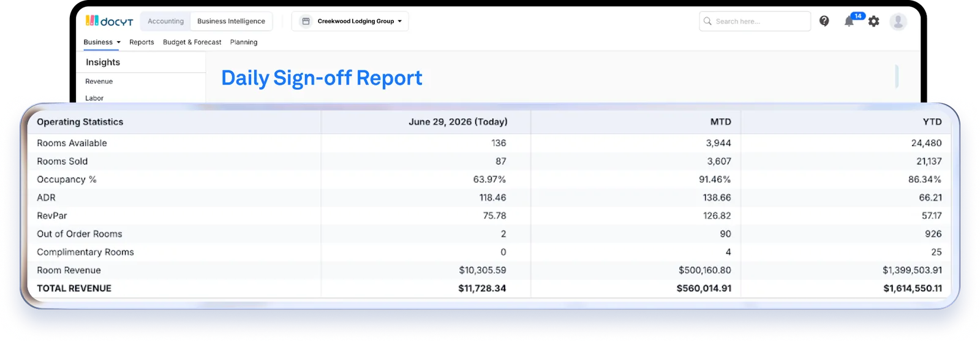Click the Docyt logo
The width and height of the screenshot is (980, 342).
(109, 21)
